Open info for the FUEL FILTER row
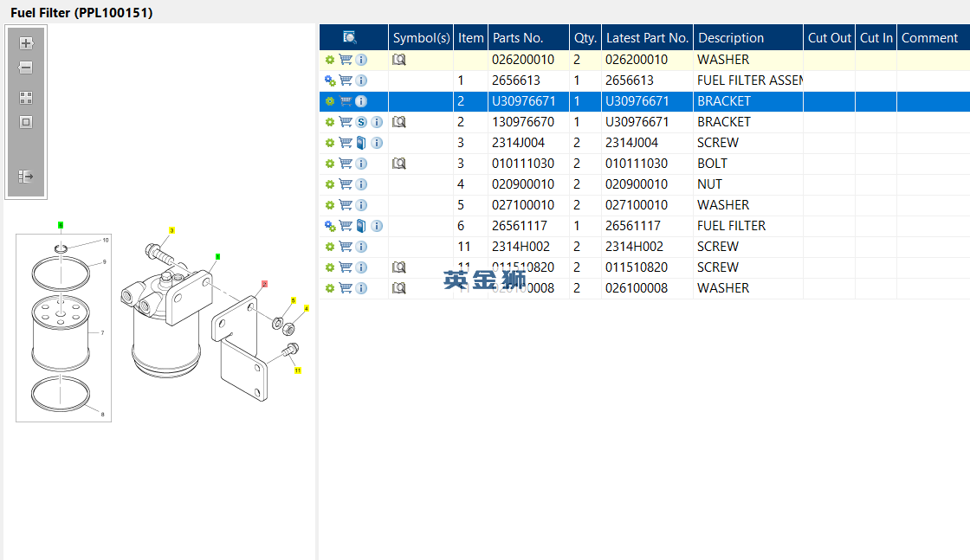This screenshot has height=560, width=970. click(377, 226)
